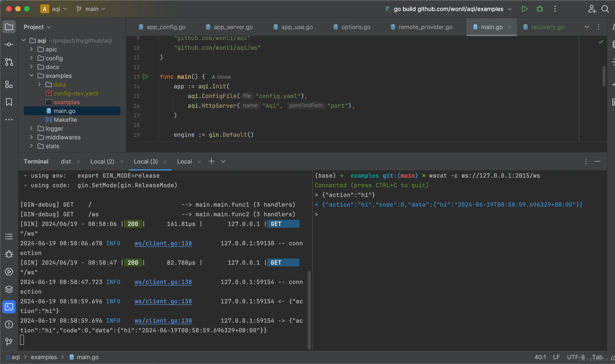The image size is (615, 364).
Task: Open the Pull Requests sidebar icon
Action: point(9,62)
